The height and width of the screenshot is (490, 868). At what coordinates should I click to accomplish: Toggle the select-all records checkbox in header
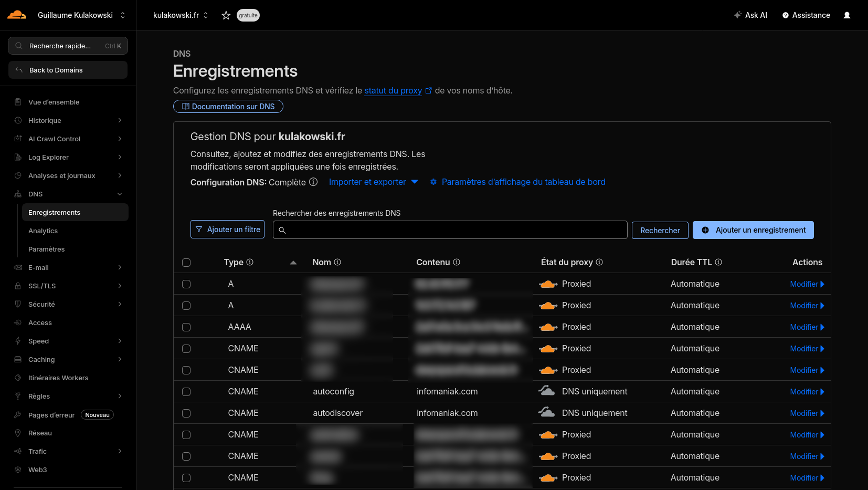coord(186,263)
